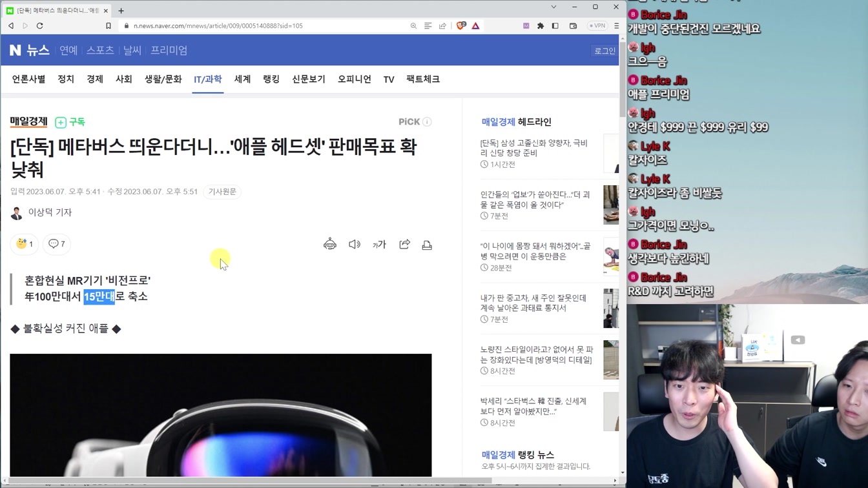Click the emoji reaction button showing 1

[x=25, y=244]
